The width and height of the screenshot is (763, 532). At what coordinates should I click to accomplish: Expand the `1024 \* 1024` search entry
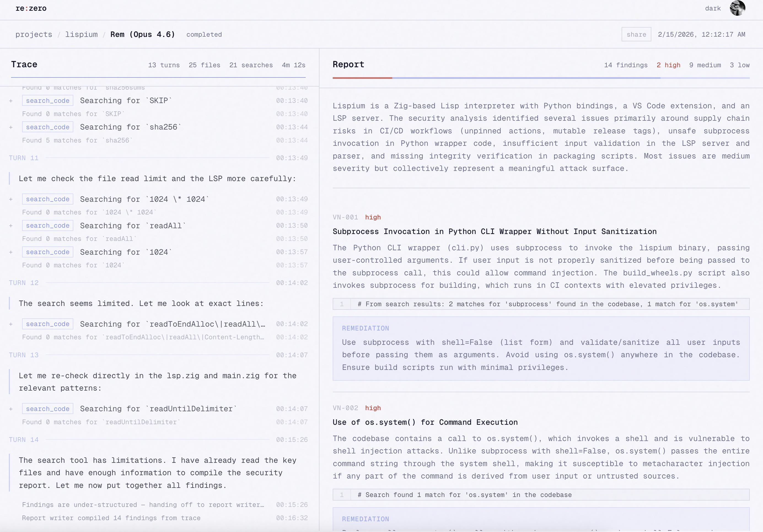(x=11, y=199)
